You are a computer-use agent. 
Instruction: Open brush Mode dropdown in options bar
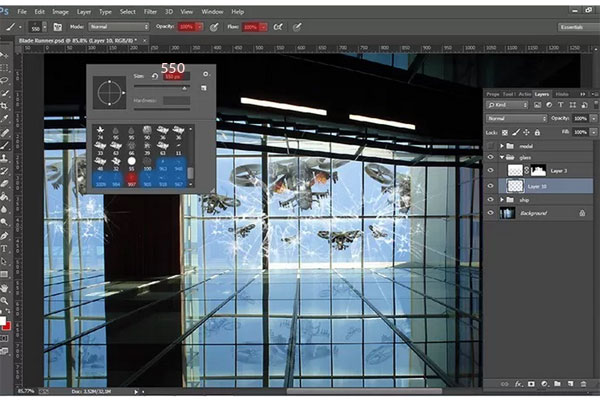[x=119, y=27]
